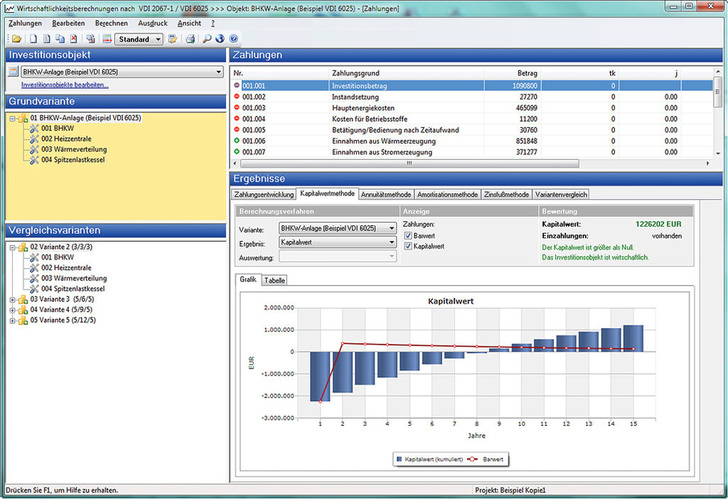Expand the 03 Variante 3 tree node
Screen dimensions: 728x499
pos(11,298)
